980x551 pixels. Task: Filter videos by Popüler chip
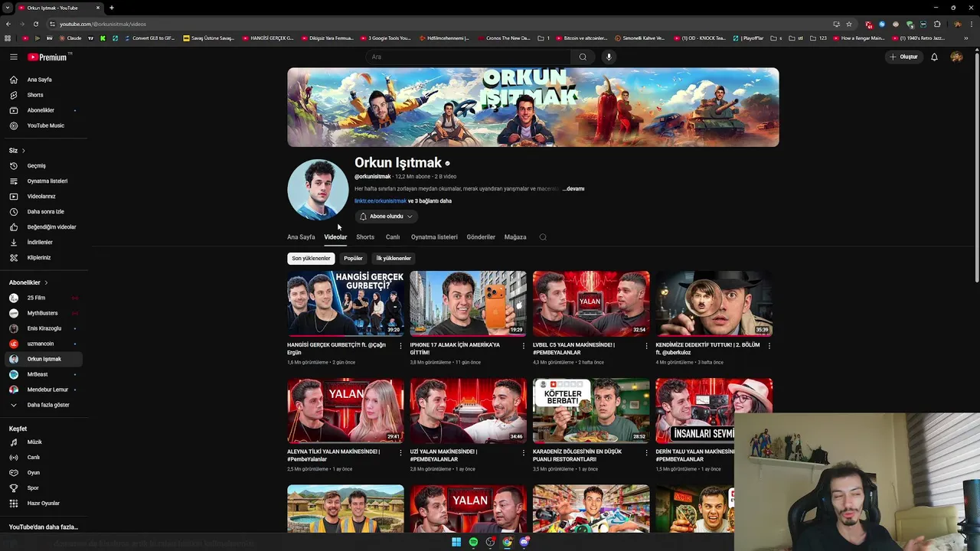[x=353, y=259]
